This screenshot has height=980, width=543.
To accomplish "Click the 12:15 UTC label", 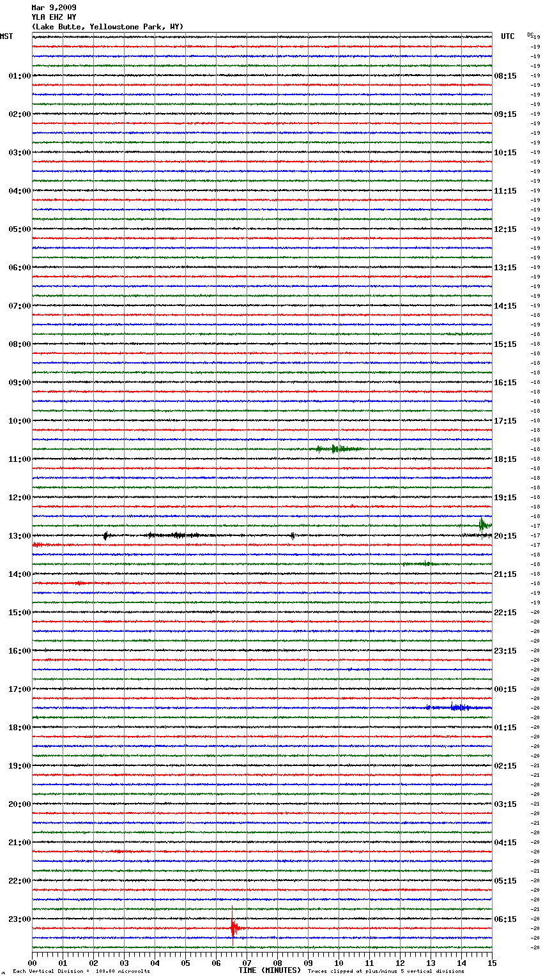I will [x=505, y=229].
